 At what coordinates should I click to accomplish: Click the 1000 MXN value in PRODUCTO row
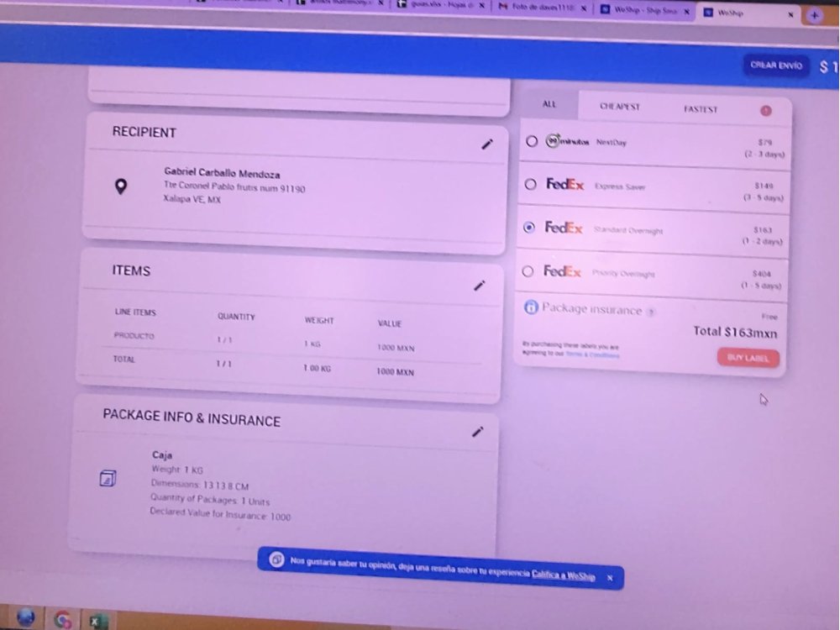point(396,348)
